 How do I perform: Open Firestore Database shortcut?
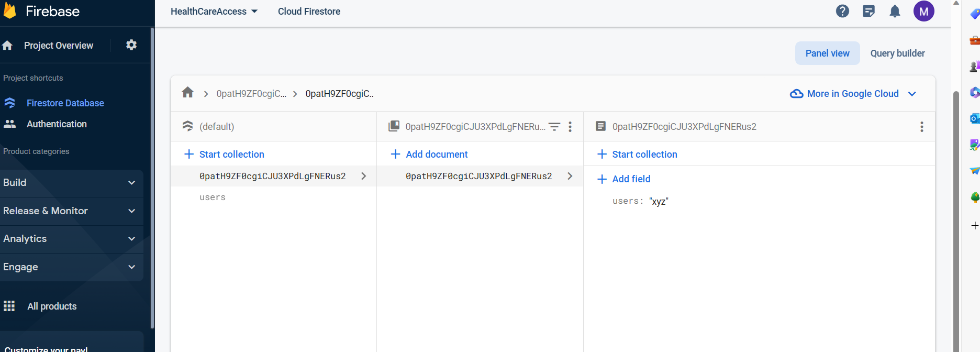(65, 103)
